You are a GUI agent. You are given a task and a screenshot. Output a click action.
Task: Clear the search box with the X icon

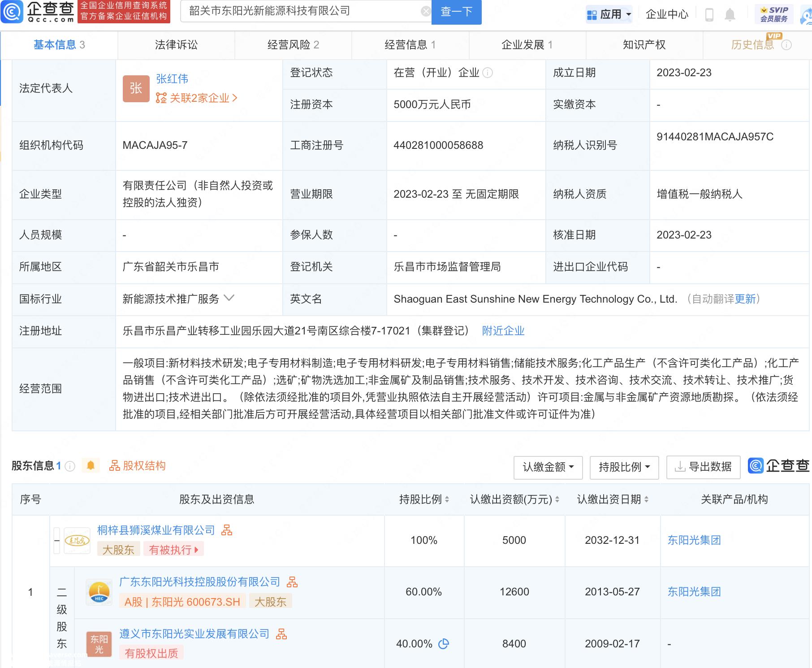[426, 12]
